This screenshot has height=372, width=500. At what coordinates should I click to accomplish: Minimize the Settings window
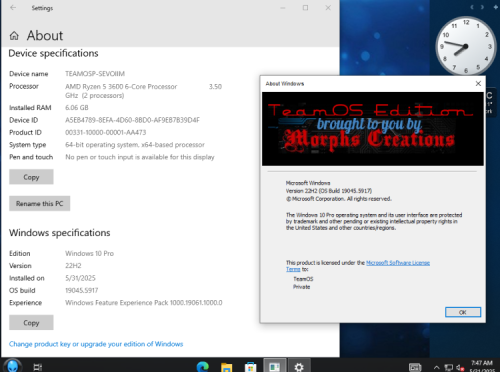[x=283, y=8]
